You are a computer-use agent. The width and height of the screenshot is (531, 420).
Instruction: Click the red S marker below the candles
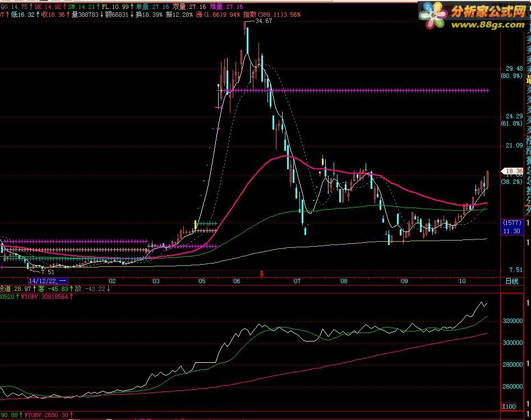[x=261, y=274]
